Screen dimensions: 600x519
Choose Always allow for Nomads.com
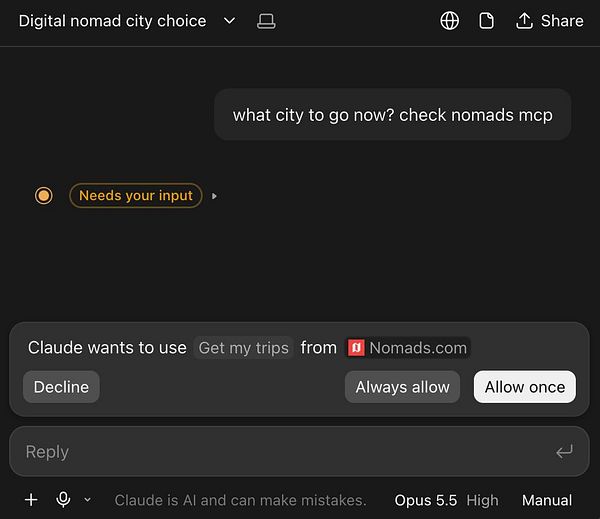[x=403, y=387]
